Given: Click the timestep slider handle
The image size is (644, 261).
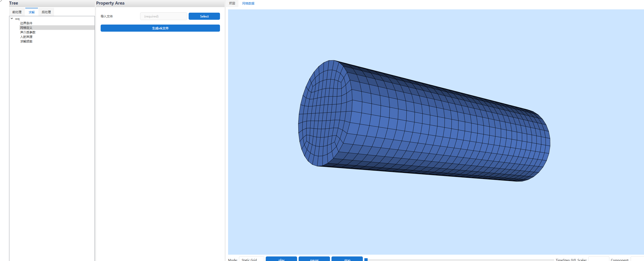Looking at the screenshot, I should [366, 259].
